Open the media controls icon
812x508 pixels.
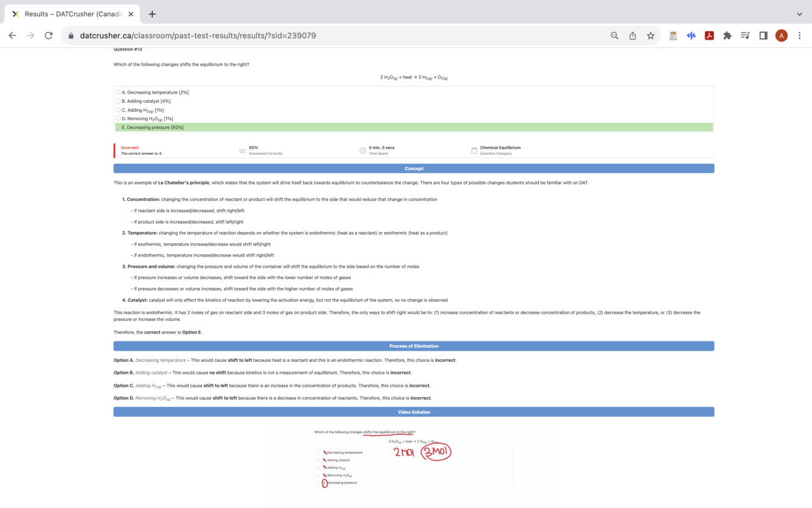click(745, 35)
